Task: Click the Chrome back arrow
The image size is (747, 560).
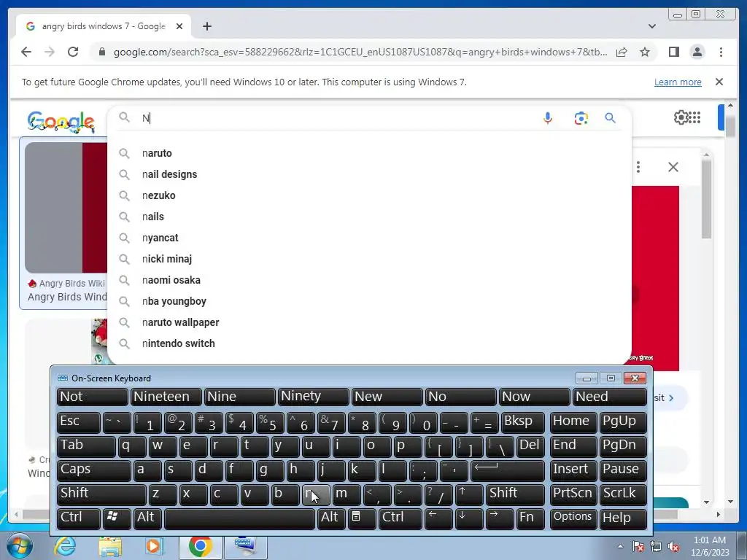Action: [26, 52]
